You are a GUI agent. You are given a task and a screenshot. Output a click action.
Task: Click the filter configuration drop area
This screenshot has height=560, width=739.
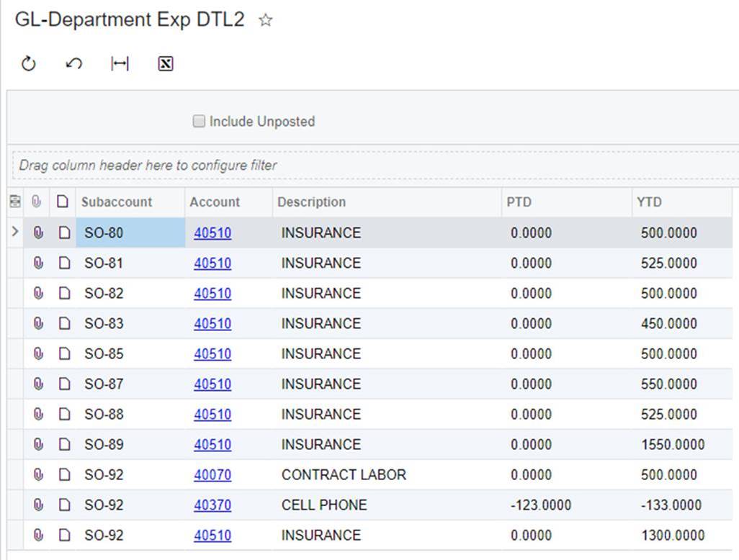click(376, 166)
